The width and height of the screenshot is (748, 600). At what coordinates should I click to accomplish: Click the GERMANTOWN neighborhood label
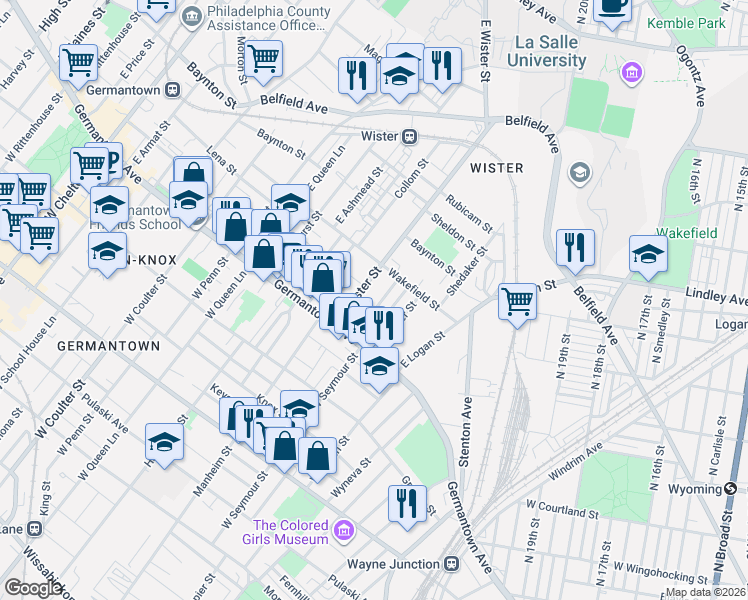pos(109,346)
